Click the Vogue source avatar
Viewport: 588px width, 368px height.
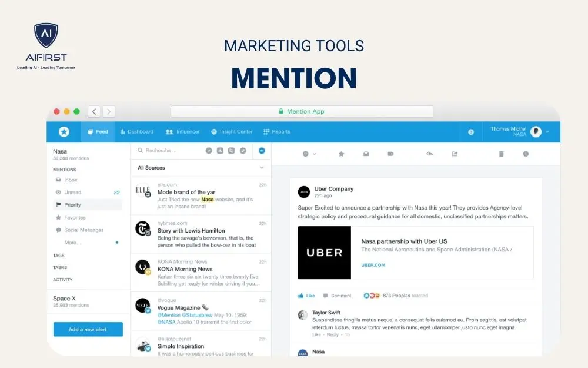tap(142, 306)
